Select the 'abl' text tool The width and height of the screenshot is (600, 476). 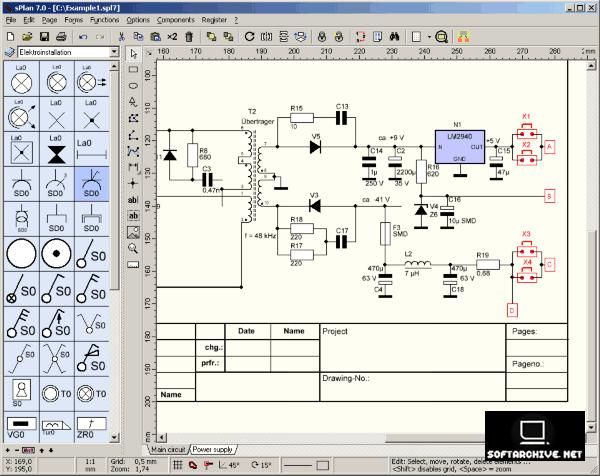tap(133, 200)
